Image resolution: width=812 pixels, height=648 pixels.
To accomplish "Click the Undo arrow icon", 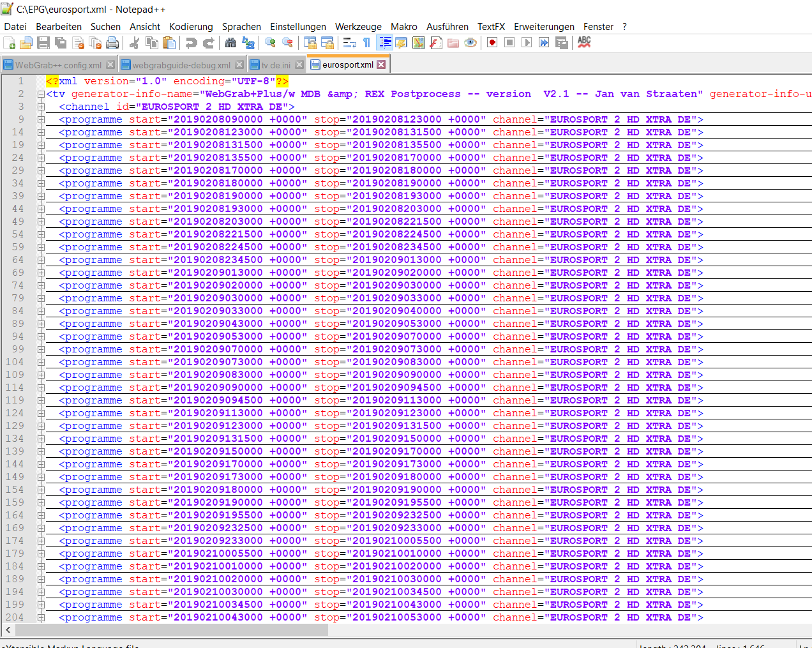I will click(x=191, y=43).
